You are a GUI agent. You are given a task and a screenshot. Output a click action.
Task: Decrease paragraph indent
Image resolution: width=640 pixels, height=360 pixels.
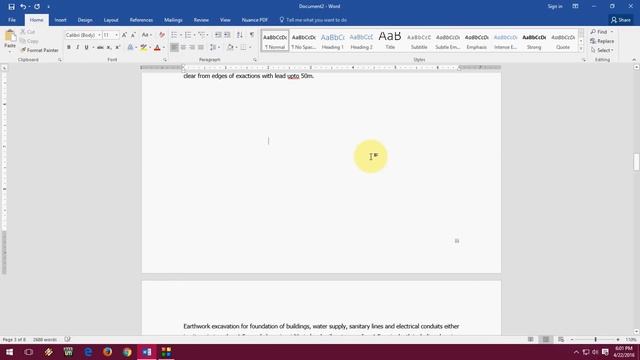(218, 35)
